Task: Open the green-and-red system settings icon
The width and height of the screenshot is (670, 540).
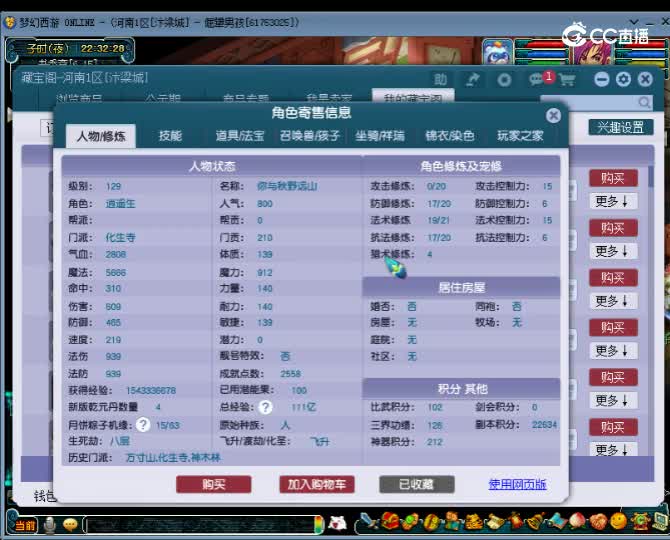Action: pyautogui.click(x=639, y=521)
